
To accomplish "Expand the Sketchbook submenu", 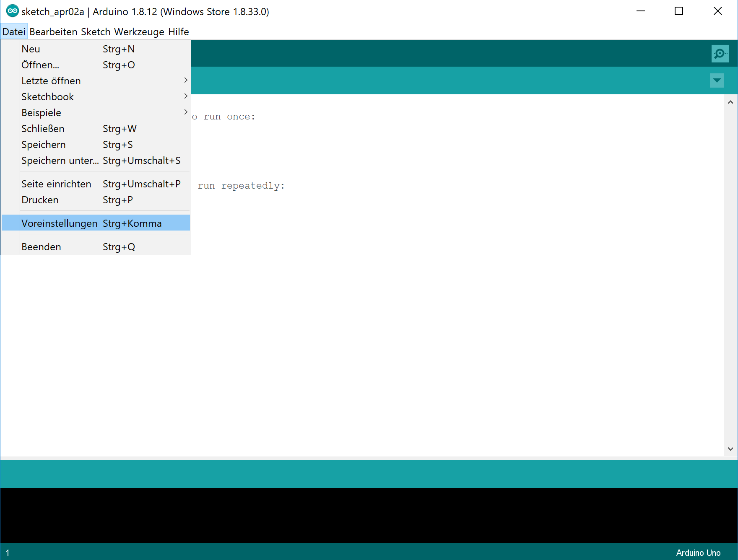I will point(47,96).
